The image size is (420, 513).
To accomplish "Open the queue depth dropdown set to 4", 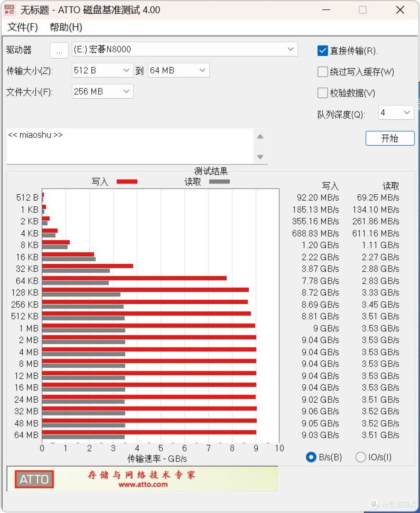I will (396, 113).
